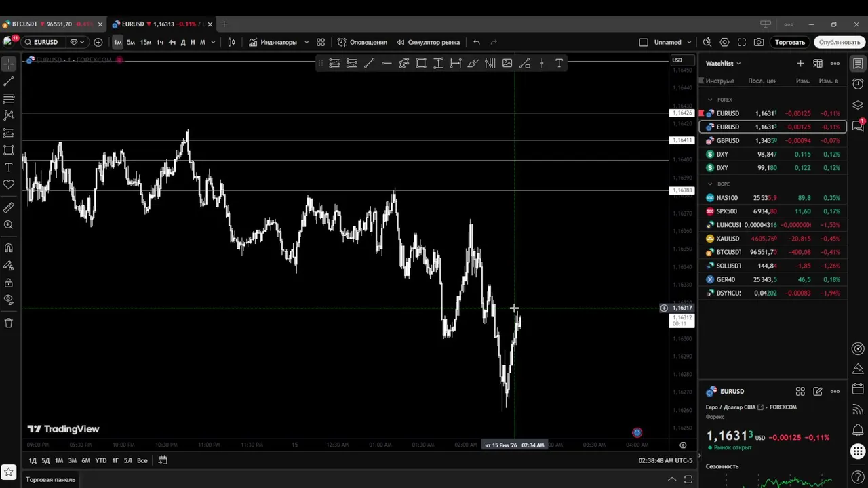868x488 pixels.
Task: Add symbol to Watchlist with plus icon
Action: click(800, 63)
